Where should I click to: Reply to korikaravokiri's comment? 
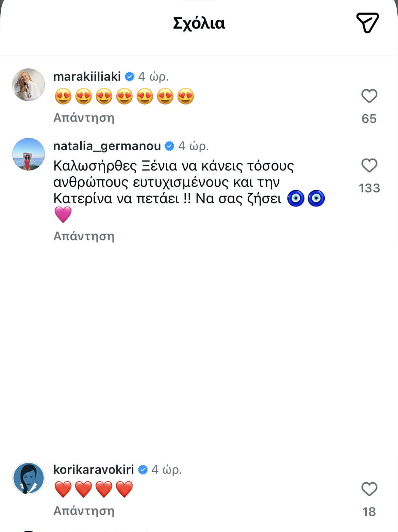click(84, 511)
